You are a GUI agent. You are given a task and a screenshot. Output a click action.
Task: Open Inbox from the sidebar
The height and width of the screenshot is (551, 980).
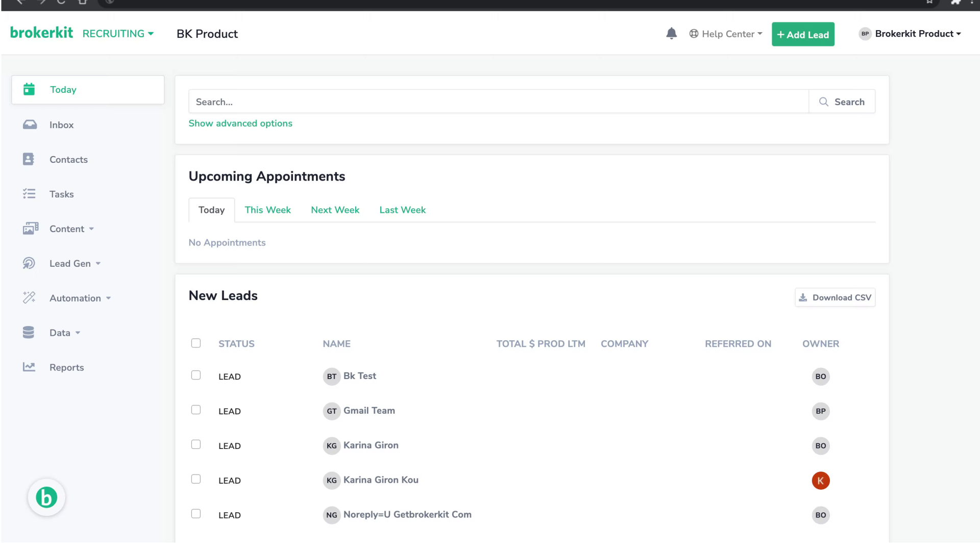pyautogui.click(x=61, y=125)
